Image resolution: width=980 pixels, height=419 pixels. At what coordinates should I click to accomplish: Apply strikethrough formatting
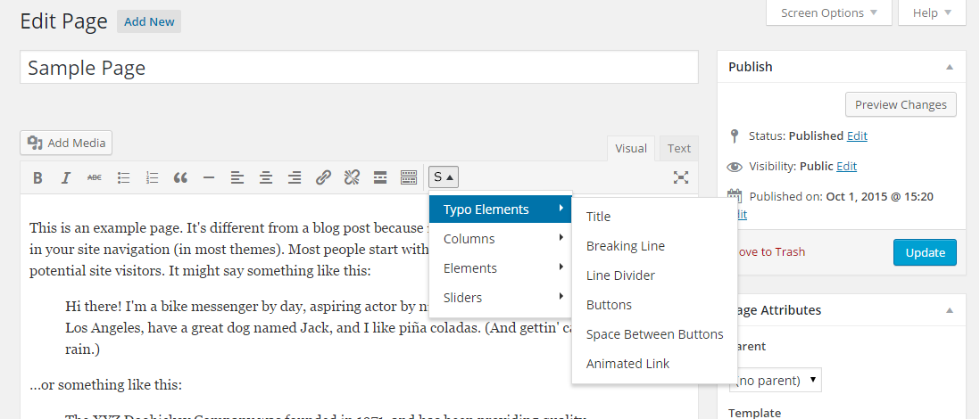[95, 178]
